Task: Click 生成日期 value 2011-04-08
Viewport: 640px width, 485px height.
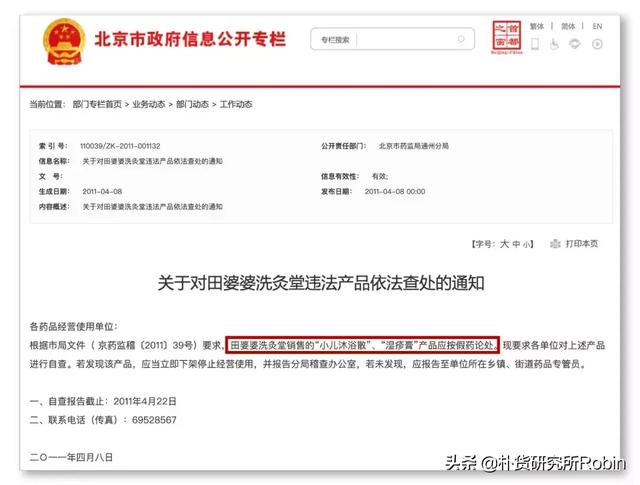Action: point(102,191)
